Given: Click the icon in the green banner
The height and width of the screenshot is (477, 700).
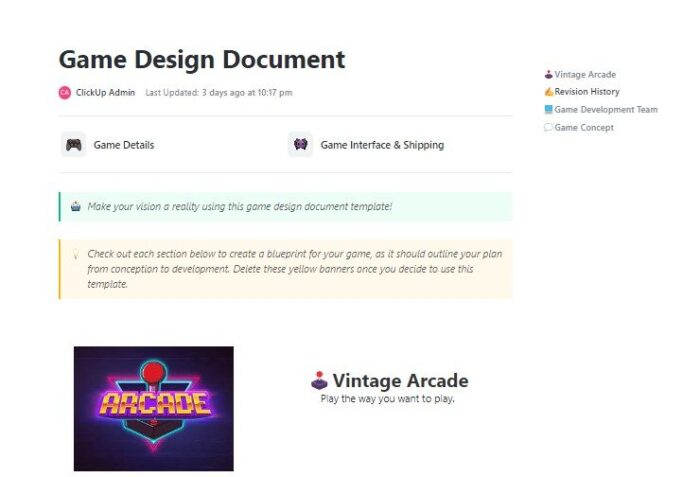Looking at the screenshot, I should (x=76, y=206).
